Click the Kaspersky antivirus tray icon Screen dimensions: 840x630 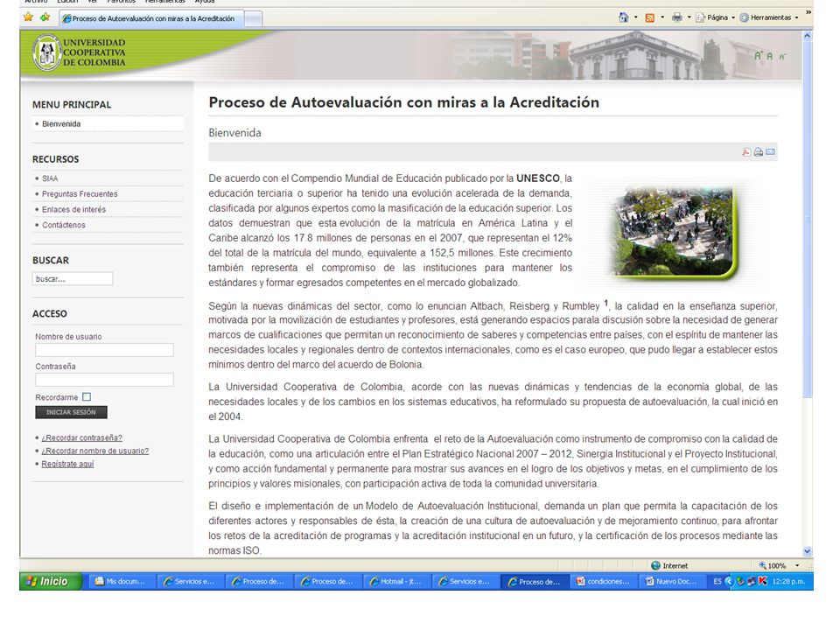coord(762,581)
